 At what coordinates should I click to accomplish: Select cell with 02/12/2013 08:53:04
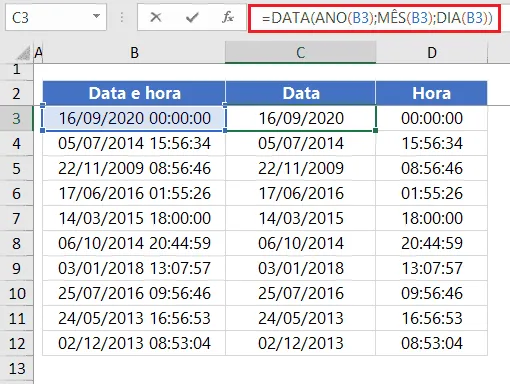[134, 343]
